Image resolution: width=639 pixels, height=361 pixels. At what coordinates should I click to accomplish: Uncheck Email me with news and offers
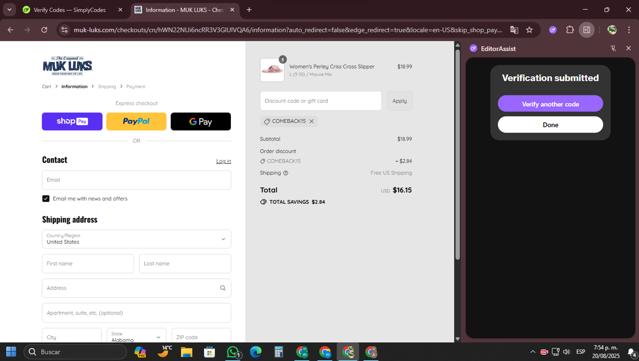pyautogui.click(x=46, y=198)
